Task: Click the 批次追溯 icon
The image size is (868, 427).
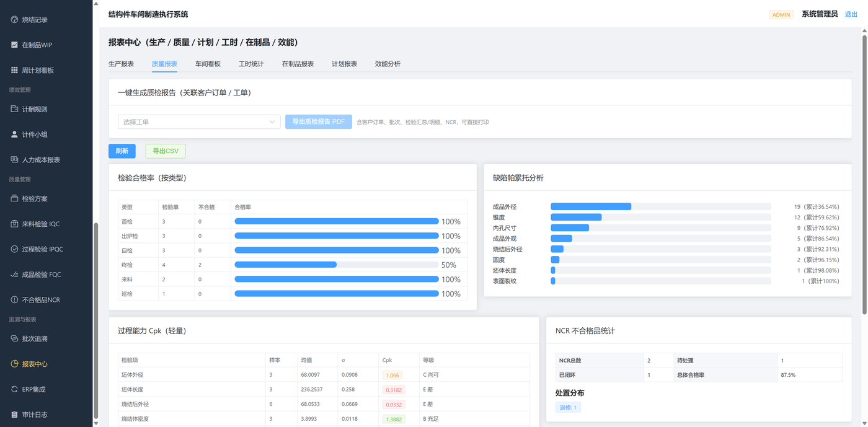Action: [14, 339]
